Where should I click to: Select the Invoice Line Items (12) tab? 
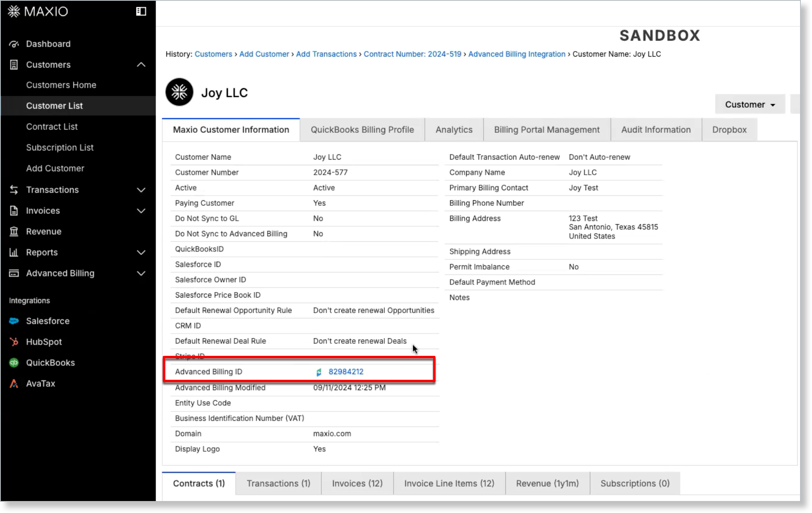[449, 483]
